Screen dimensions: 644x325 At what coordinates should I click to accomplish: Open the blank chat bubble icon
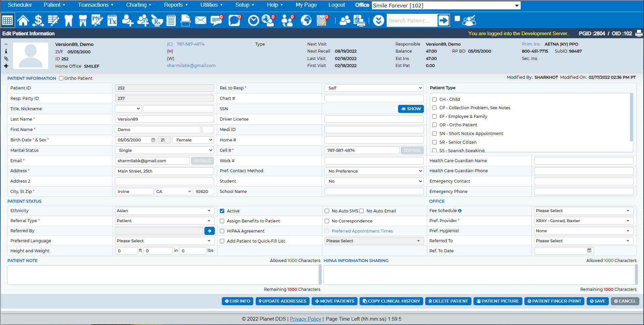(x=235, y=20)
